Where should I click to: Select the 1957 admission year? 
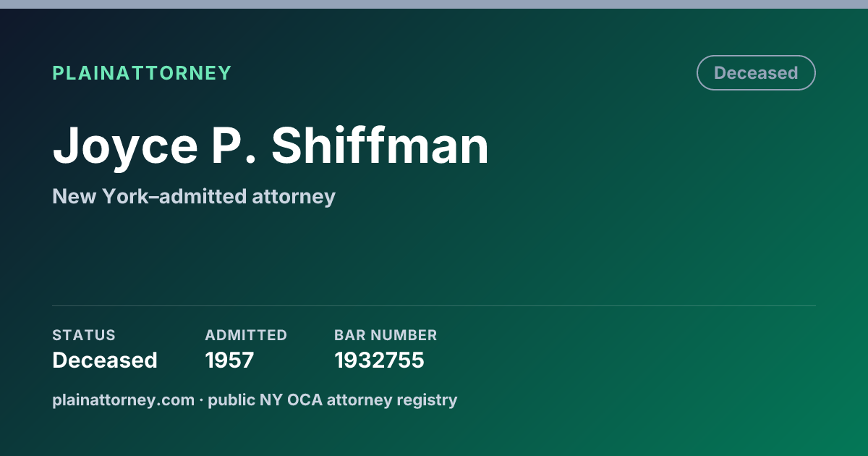point(229,360)
